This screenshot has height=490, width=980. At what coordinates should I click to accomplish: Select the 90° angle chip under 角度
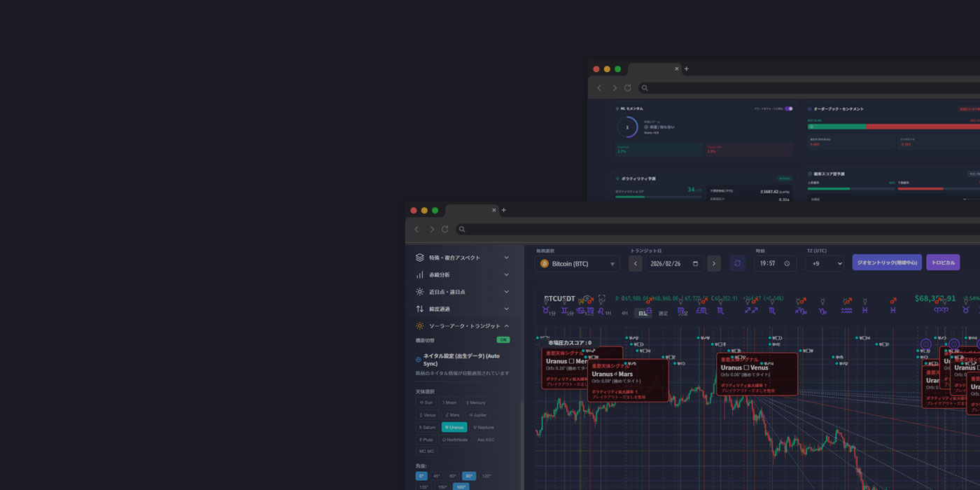pyautogui.click(x=469, y=475)
